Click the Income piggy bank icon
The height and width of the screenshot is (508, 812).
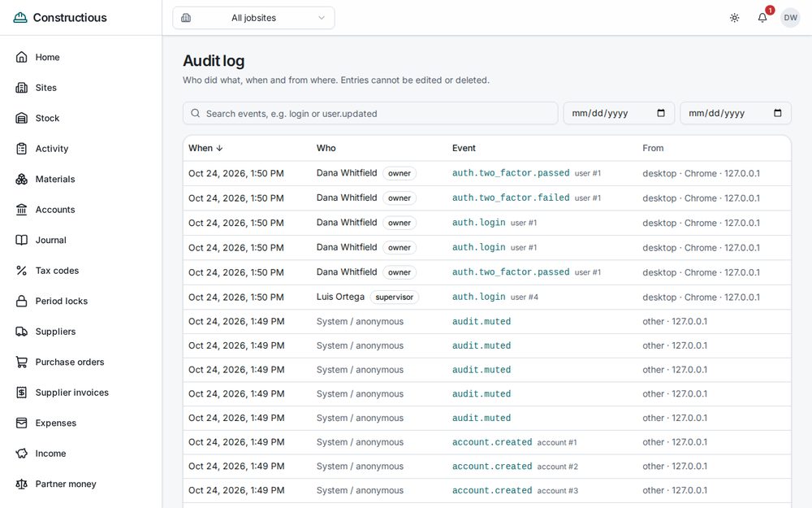coord(21,454)
